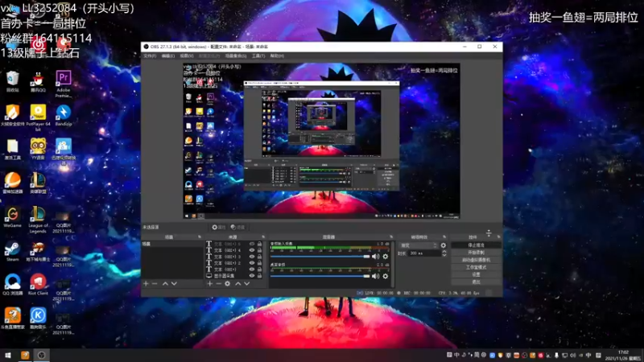Add a new scene with plus icon
644x362 pixels.
[x=146, y=284]
